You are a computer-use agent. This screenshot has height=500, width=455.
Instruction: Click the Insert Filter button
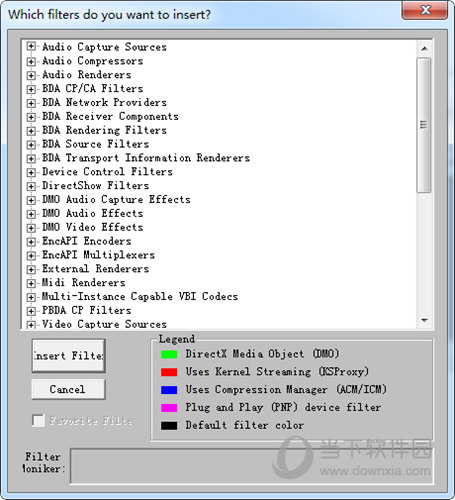(x=69, y=356)
